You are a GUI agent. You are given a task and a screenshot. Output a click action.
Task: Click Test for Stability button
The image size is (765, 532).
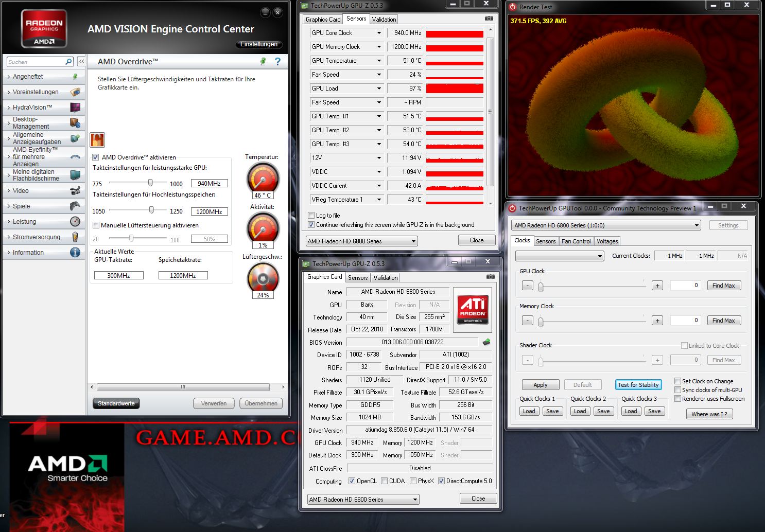pyautogui.click(x=638, y=385)
